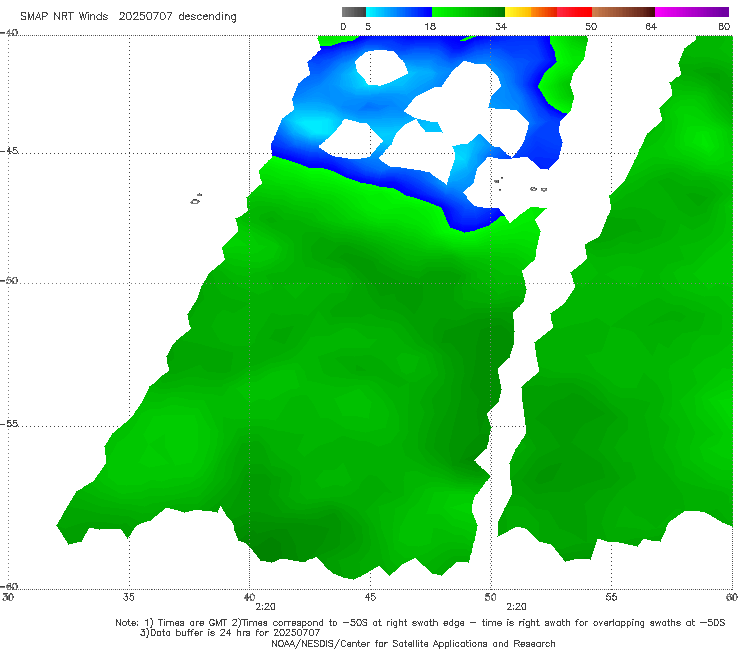The image size is (740, 650).
Task: Click the '30' longitude axis label
Action: [8, 597]
